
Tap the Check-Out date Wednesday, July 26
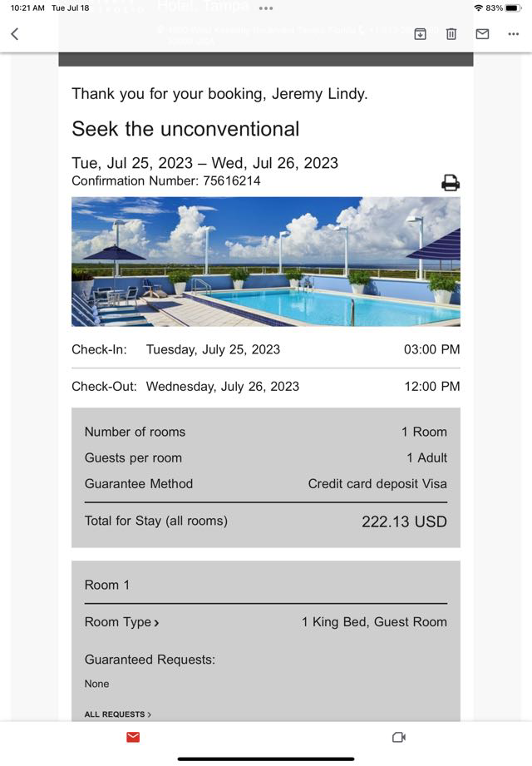click(223, 386)
